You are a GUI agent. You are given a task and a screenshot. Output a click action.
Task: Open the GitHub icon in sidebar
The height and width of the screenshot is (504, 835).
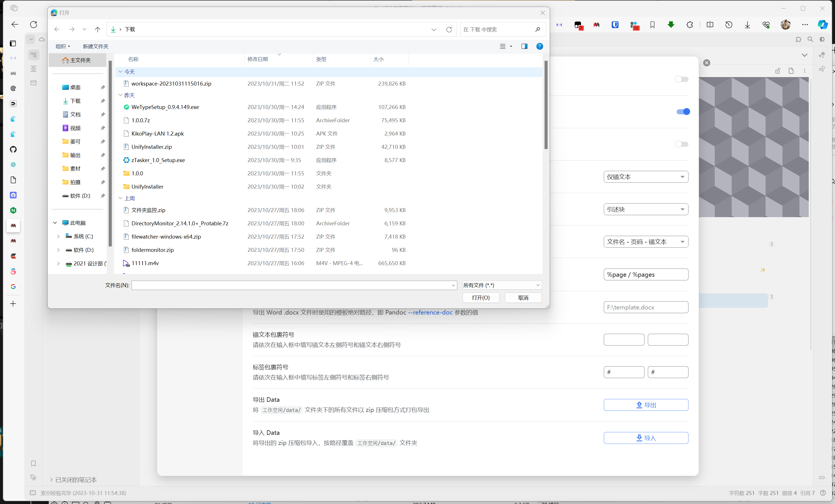point(13,149)
